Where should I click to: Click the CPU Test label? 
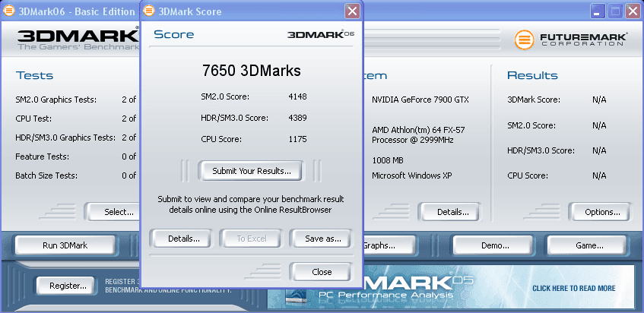pos(33,119)
